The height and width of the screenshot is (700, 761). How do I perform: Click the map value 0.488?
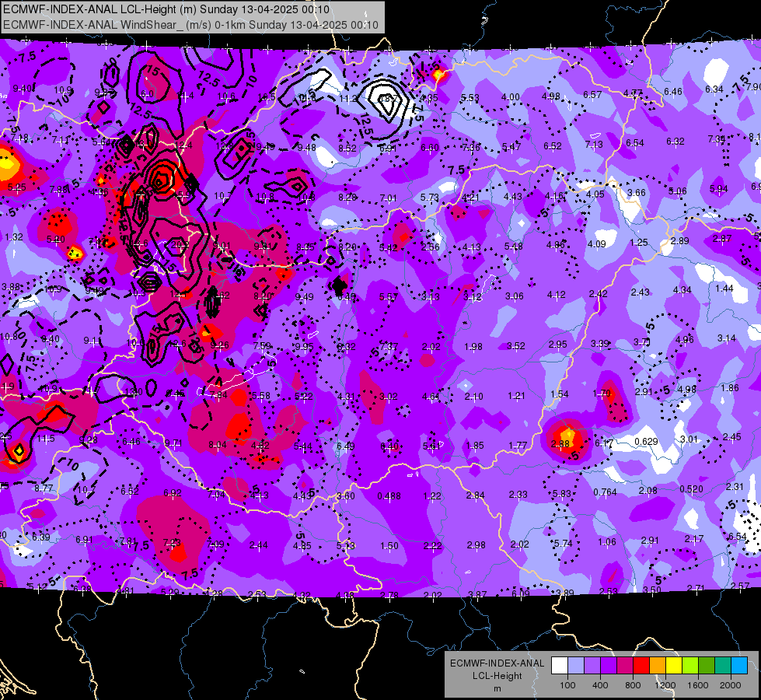coord(389,496)
